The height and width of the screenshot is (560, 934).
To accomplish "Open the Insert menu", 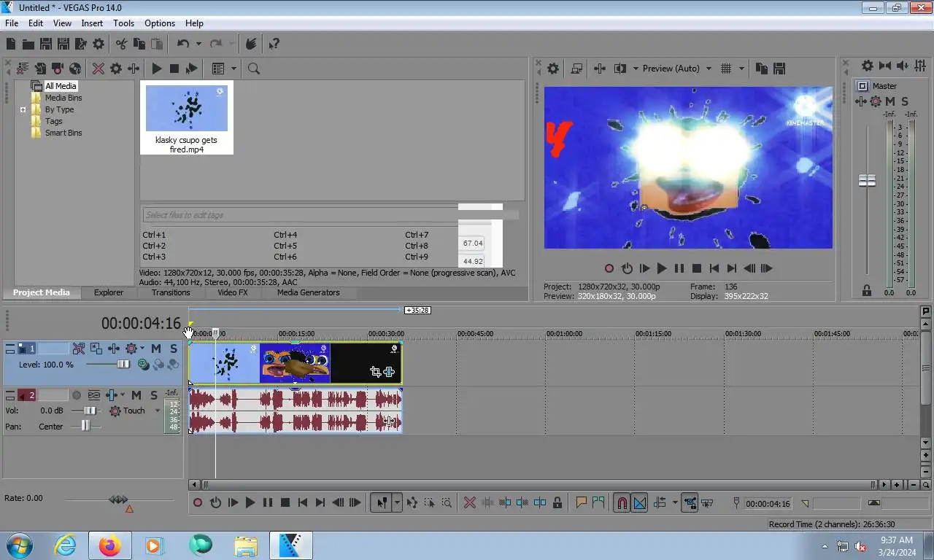I will pos(92,23).
